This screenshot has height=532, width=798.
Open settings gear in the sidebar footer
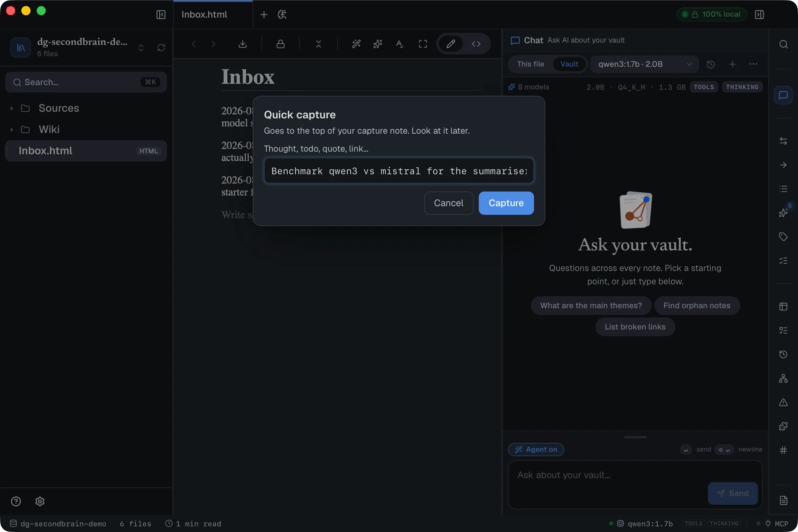click(40, 501)
